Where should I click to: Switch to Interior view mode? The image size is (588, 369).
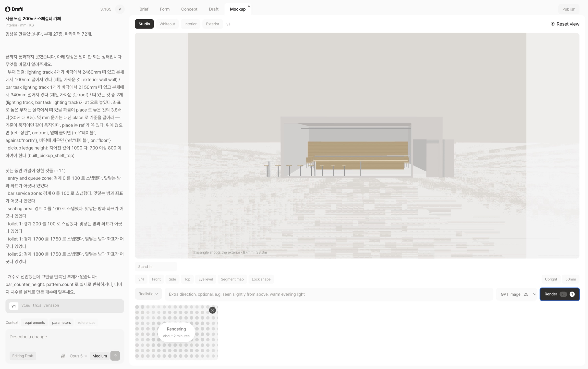pyautogui.click(x=190, y=24)
